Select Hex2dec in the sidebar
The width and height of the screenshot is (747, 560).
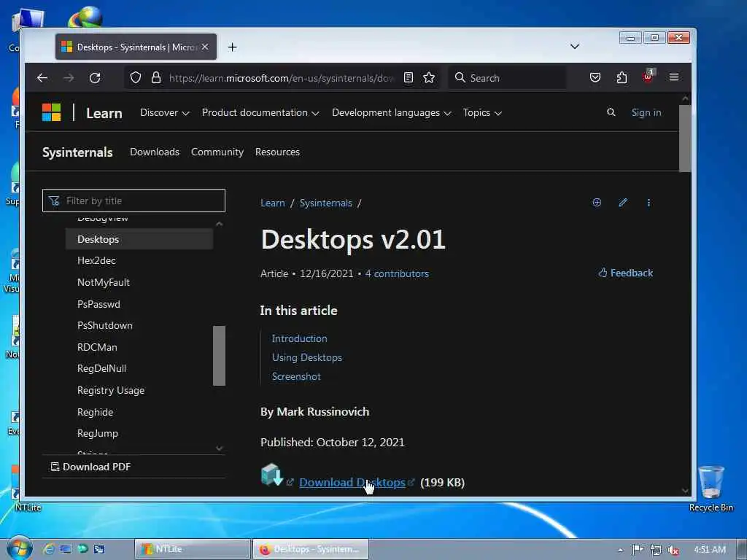[97, 260]
